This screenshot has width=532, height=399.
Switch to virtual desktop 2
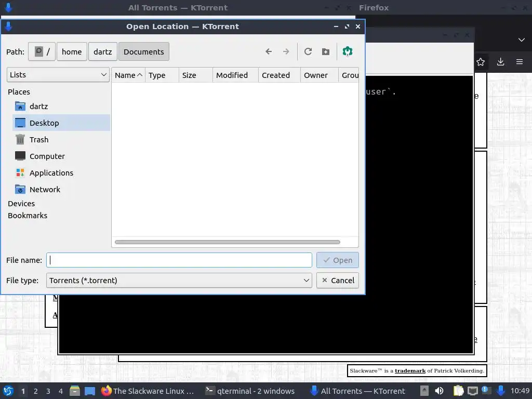(36, 391)
